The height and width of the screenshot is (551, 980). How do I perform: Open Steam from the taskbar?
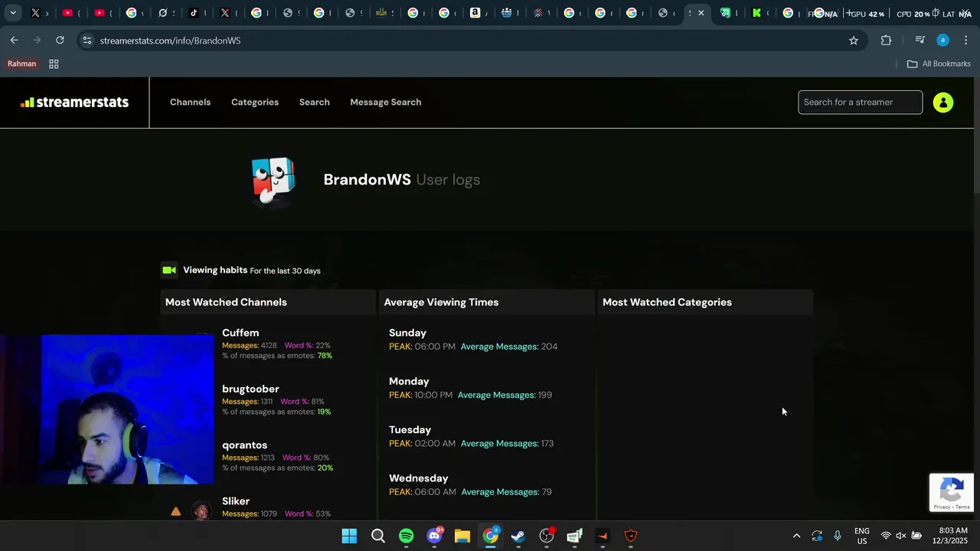pos(518,536)
